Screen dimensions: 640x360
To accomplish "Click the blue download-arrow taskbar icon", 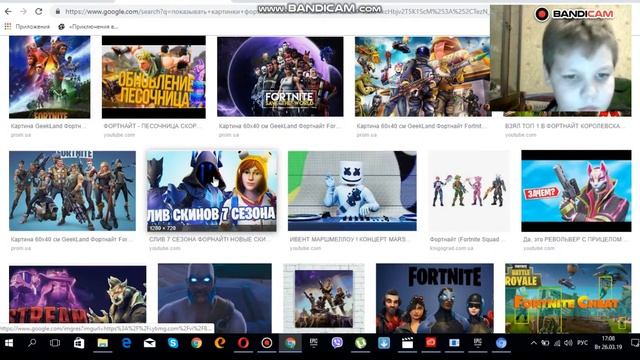I will 384,343.
